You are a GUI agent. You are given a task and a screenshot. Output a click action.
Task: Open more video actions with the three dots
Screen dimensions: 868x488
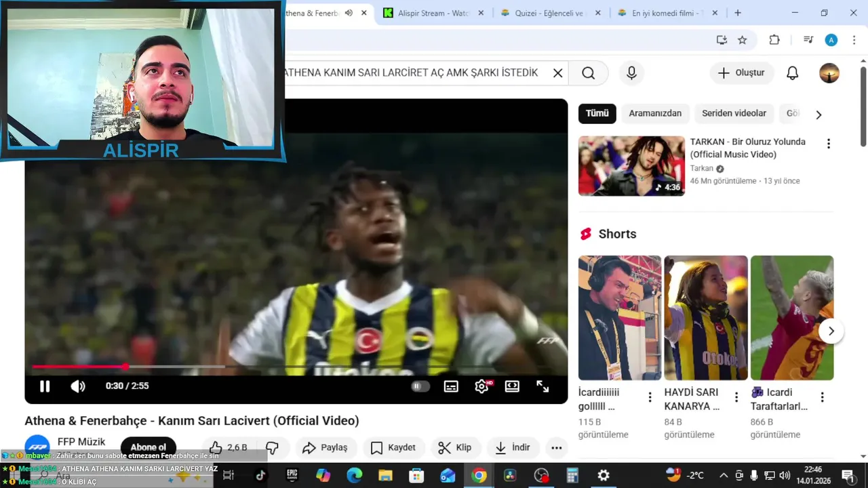click(x=557, y=447)
